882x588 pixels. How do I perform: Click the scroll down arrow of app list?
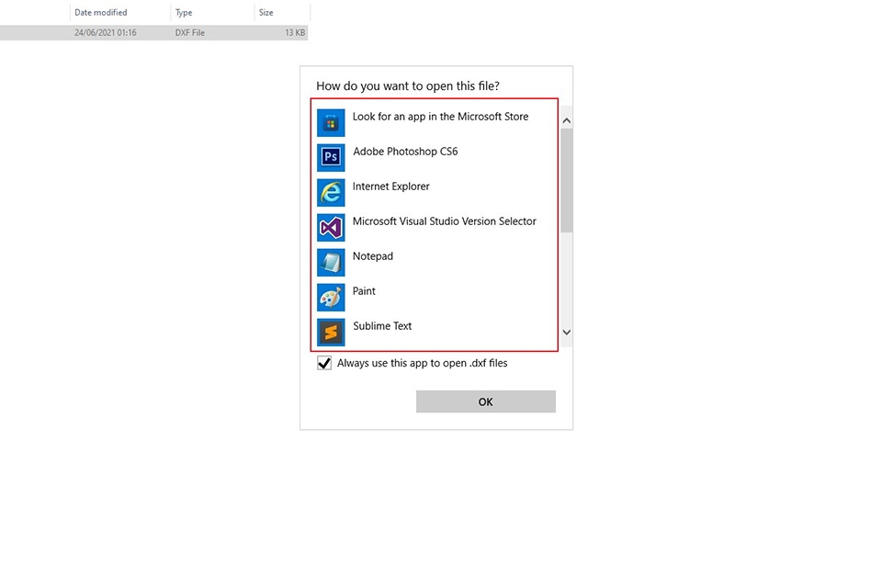tap(567, 332)
